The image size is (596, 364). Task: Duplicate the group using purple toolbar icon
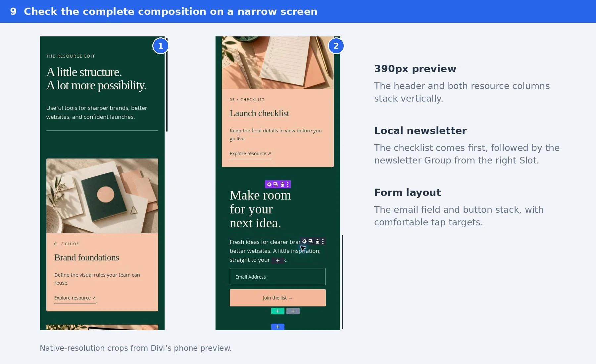click(x=276, y=184)
